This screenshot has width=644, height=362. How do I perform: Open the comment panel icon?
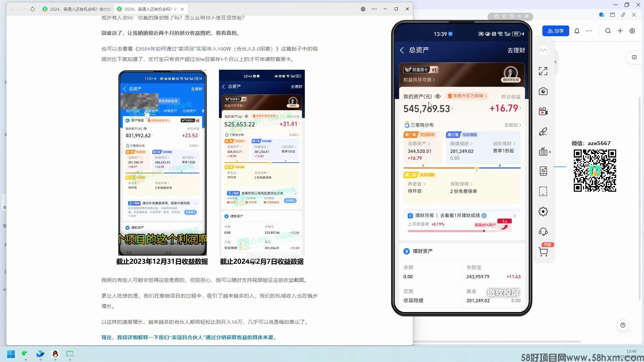pyautogui.click(x=634, y=57)
